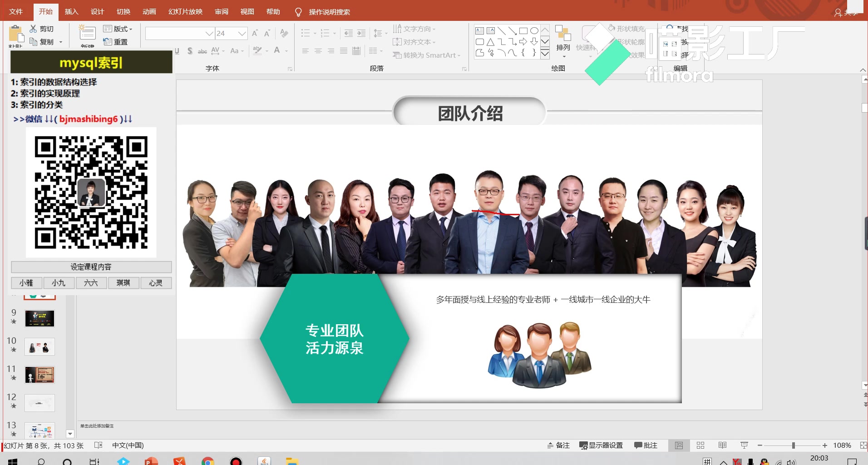Center text in paragraph group

pos(318,51)
